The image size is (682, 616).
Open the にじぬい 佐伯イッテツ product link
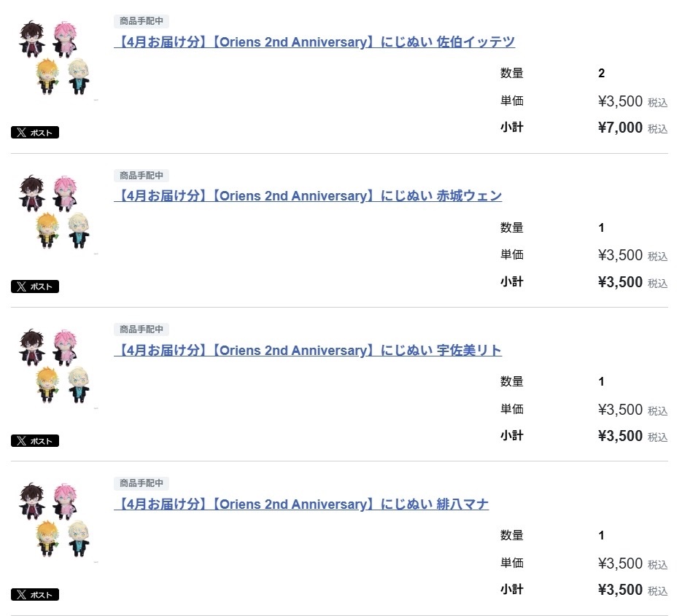point(314,42)
